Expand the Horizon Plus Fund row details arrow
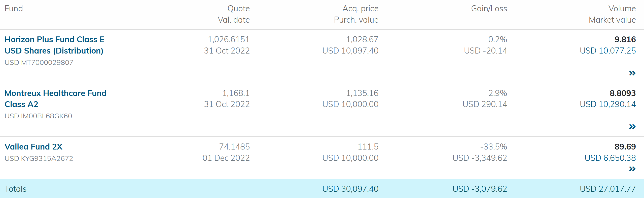Screen dimensions: 644x198 [632, 73]
